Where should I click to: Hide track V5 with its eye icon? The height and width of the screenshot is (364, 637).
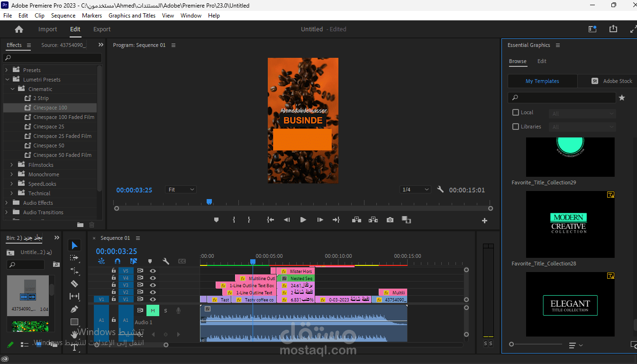click(153, 271)
